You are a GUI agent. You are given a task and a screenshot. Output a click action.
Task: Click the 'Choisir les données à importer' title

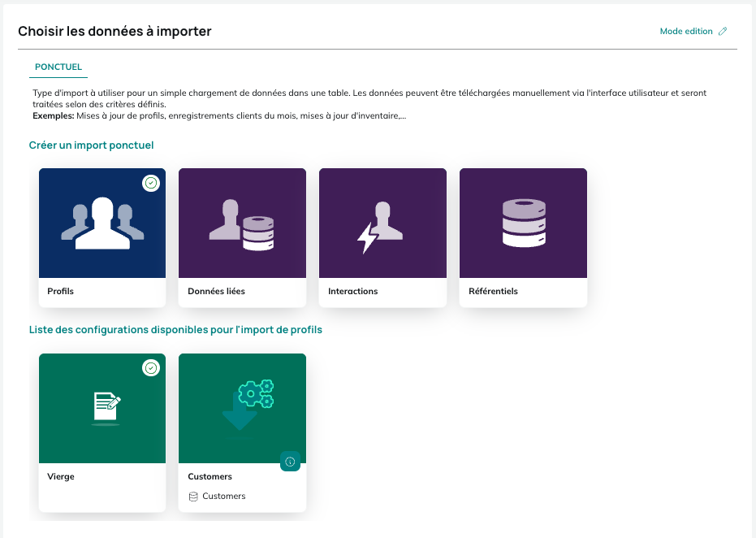[x=114, y=32]
